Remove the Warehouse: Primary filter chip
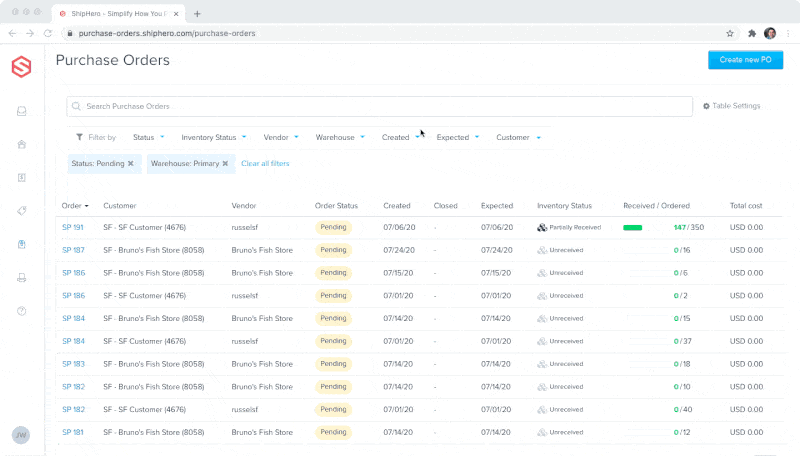This screenshot has width=800, height=456. tap(226, 163)
